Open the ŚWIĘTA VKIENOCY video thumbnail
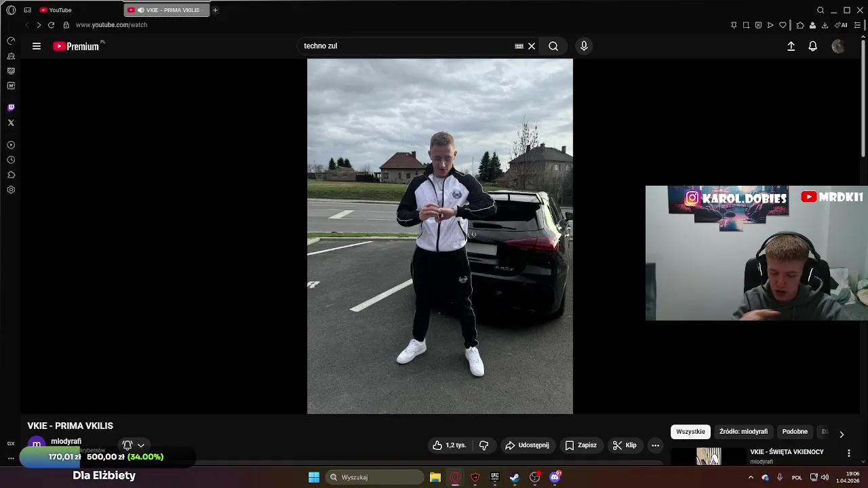This screenshot has width=868, height=488. pos(708,456)
